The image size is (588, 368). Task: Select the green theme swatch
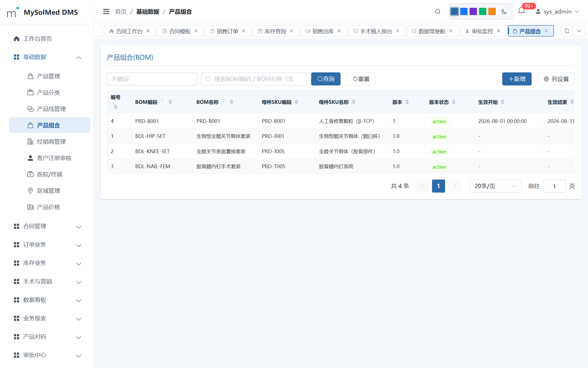483,11
